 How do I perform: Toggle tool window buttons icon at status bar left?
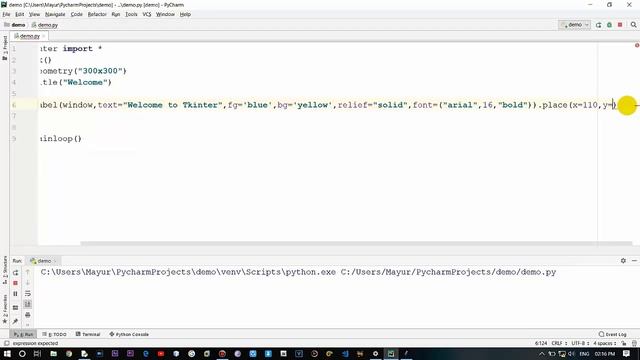[6, 343]
